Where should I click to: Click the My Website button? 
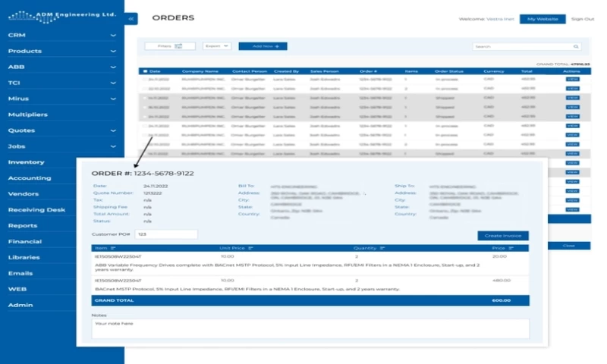coord(542,19)
